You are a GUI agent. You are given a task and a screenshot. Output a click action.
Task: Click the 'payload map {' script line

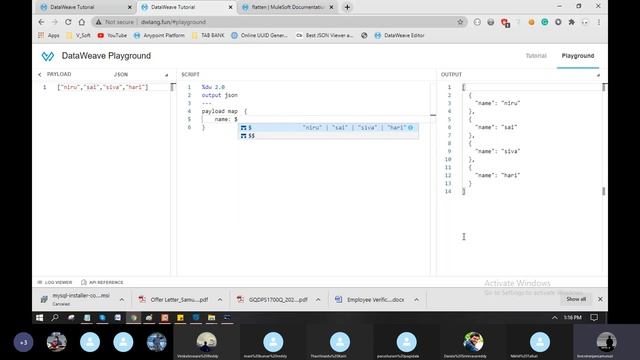coord(224,111)
